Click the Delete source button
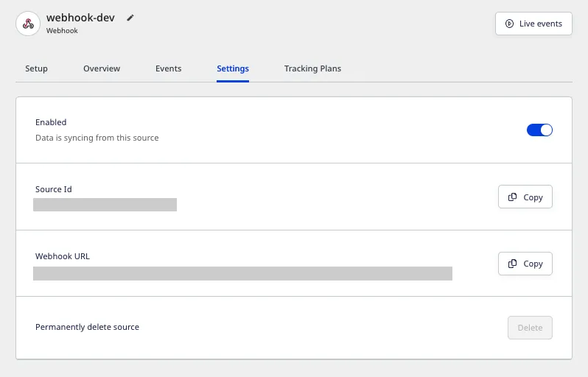 530,328
